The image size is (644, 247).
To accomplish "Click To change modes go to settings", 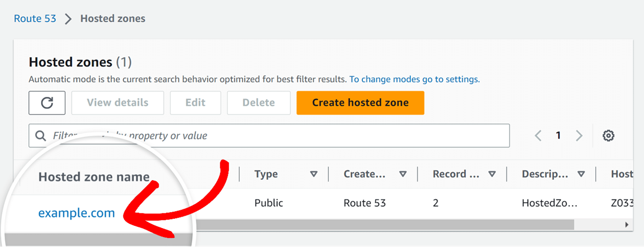I will click(x=414, y=79).
